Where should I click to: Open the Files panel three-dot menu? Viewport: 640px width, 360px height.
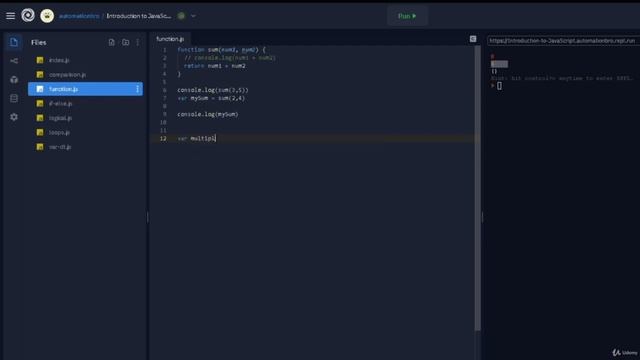pyautogui.click(x=138, y=42)
